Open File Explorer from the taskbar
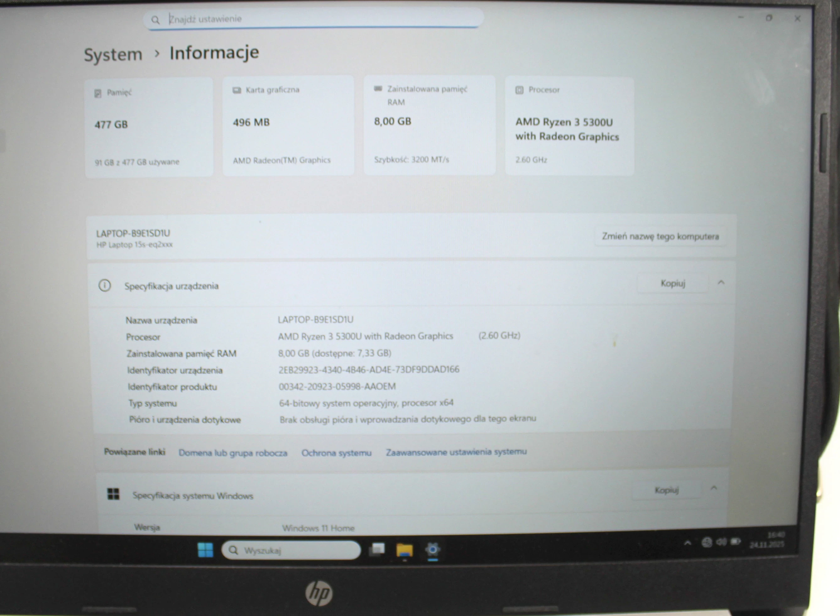Image resolution: width=840 pixels, height=616 pixels. click(x=405, y=550)
